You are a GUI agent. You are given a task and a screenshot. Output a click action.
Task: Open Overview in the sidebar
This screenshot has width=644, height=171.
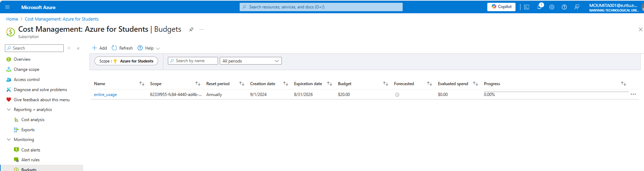22,59
